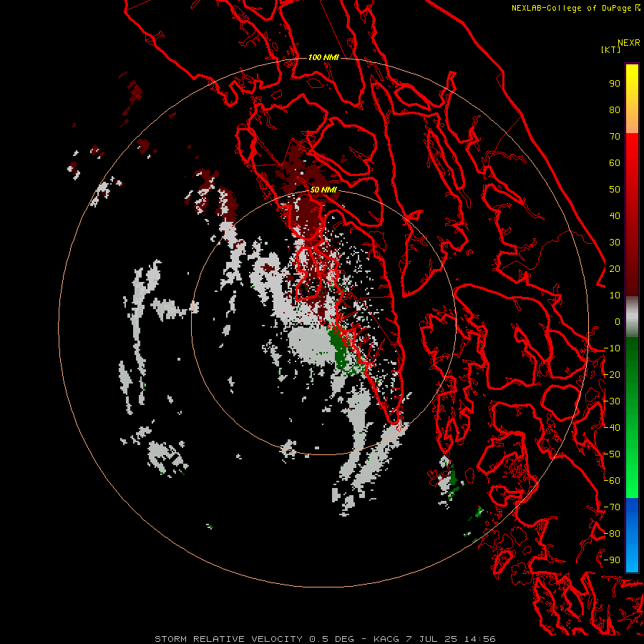Click the 10 value on velocity scale

tap(615, 296)
